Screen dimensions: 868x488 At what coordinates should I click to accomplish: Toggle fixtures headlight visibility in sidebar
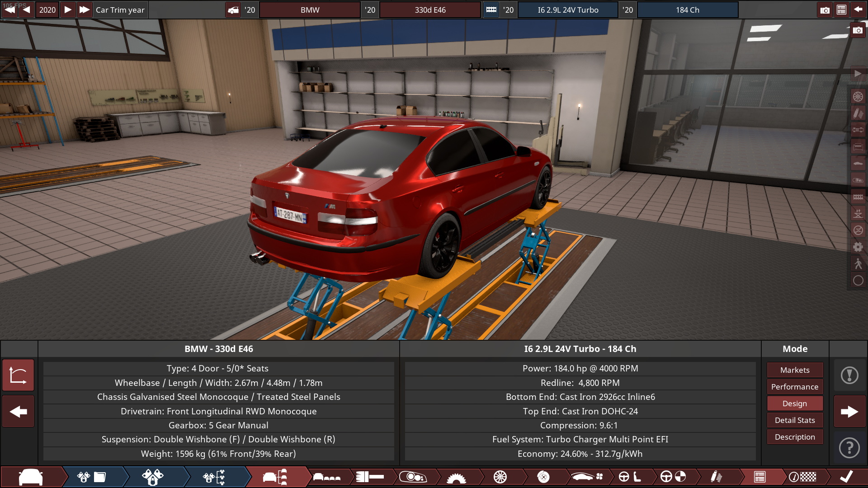point(858,180)
